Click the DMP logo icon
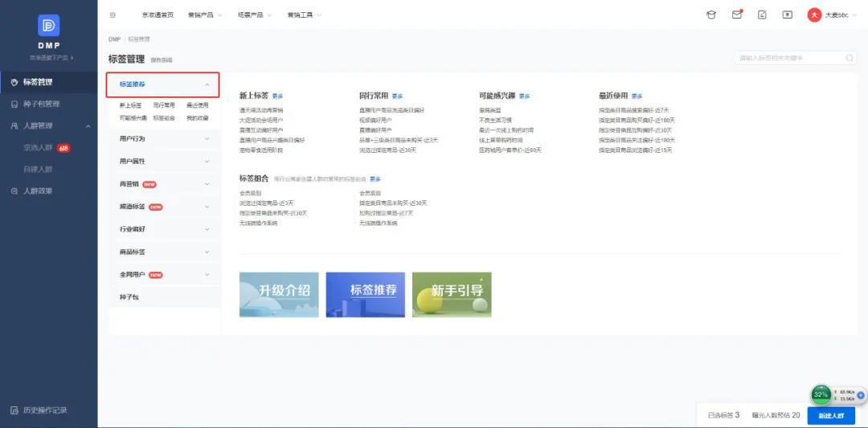 point(49,26)
